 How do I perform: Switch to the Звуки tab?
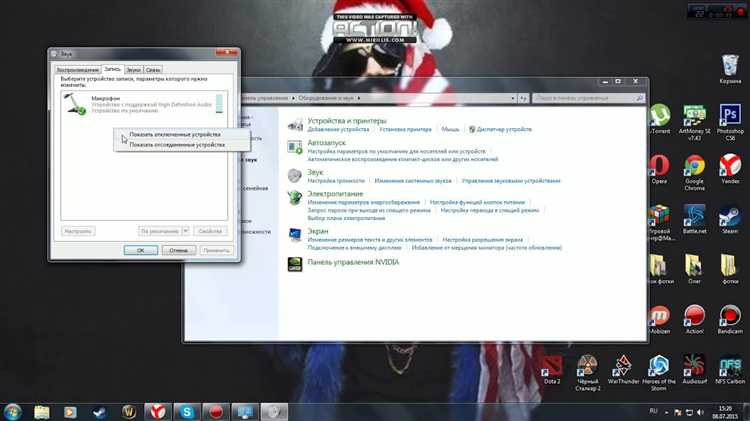tap(132, 70)
